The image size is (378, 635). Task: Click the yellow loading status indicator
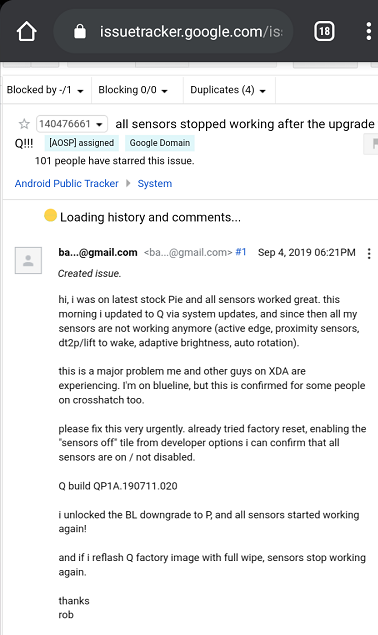50,215
